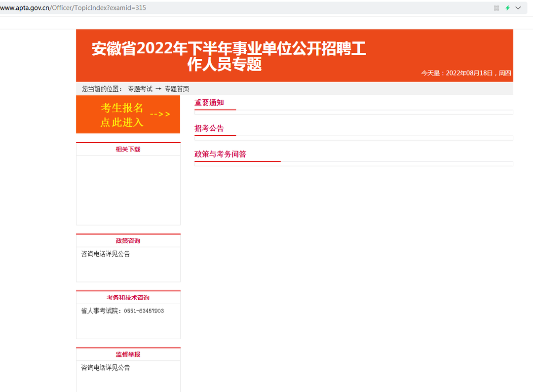Image resolution: width=533 pixels, height=392 pixels.
Task: Open the 考生报名 点此进入 registration banner
Action: coord(122,115)
